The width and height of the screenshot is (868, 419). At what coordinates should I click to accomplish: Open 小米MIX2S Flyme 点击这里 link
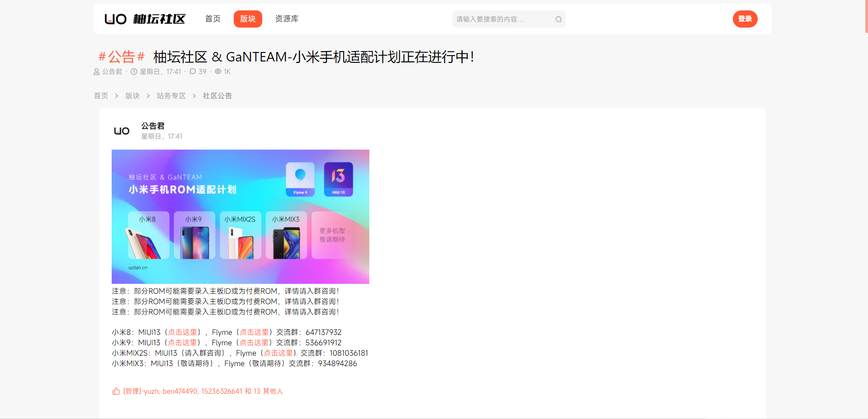[x=278, y=353]
